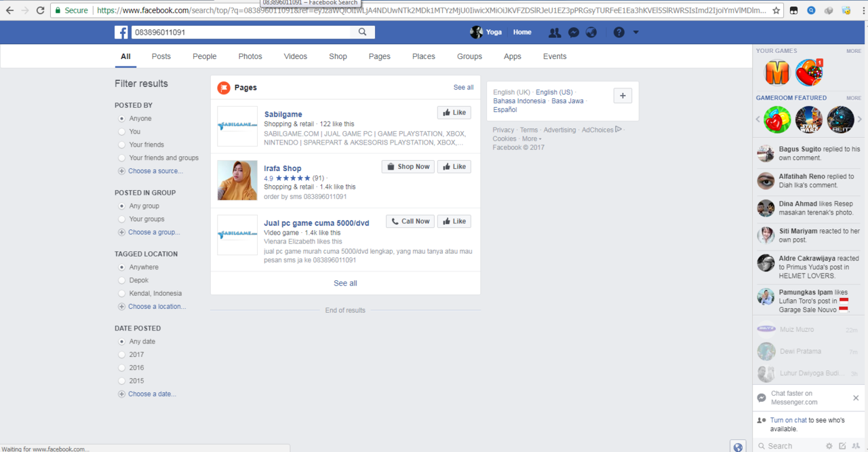Filter results by year 2017
868x452 pixels.
click(122, 354)
